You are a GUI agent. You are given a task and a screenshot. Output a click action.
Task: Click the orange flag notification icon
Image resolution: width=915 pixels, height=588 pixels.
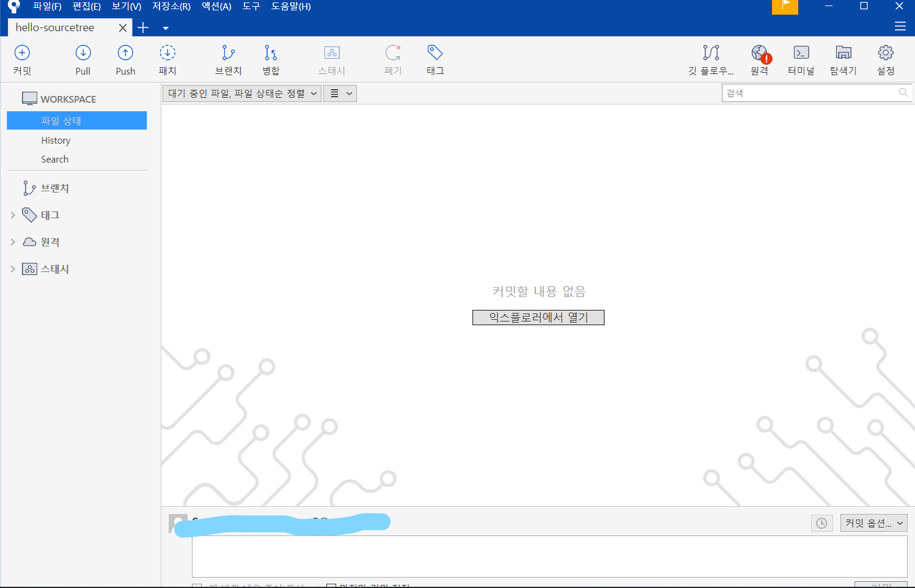(785, 7)
